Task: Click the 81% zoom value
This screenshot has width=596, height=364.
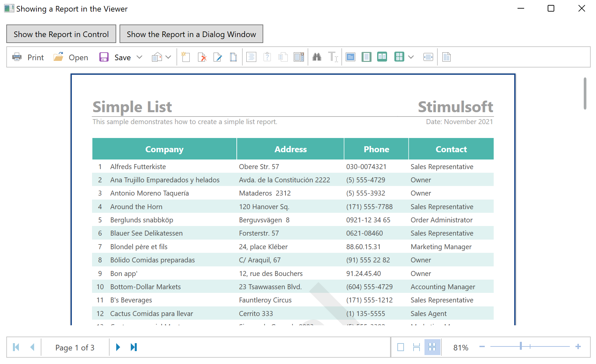Action: (461, 348)
